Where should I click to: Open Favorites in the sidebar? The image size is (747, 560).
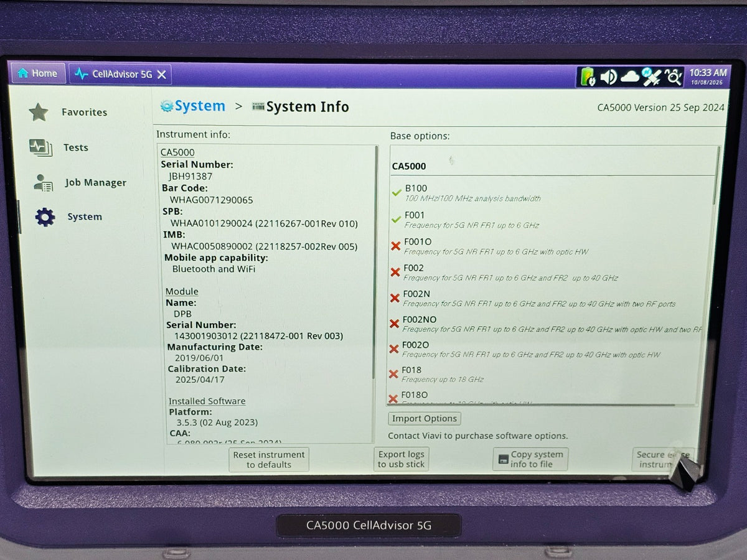pos(84,113)
